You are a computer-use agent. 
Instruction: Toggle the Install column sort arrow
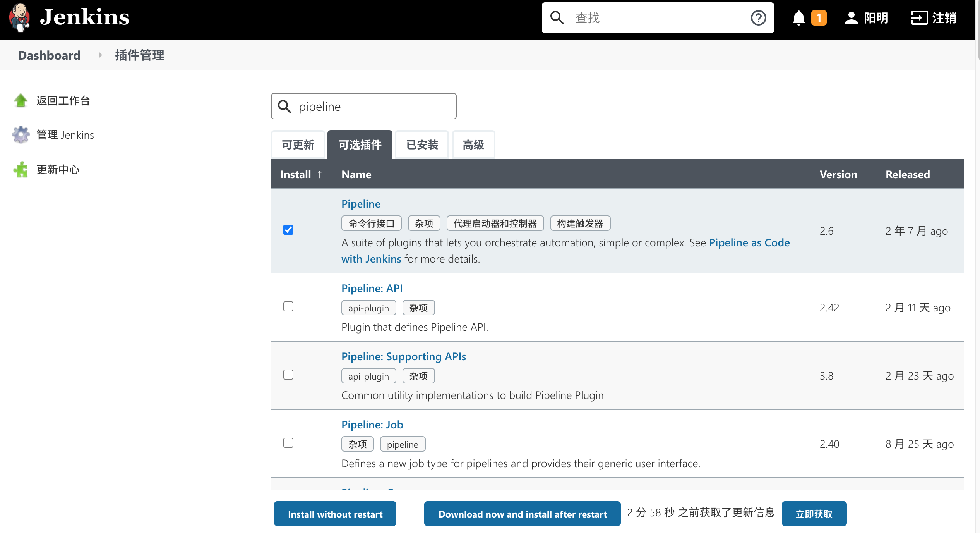(x=320, y=174)
